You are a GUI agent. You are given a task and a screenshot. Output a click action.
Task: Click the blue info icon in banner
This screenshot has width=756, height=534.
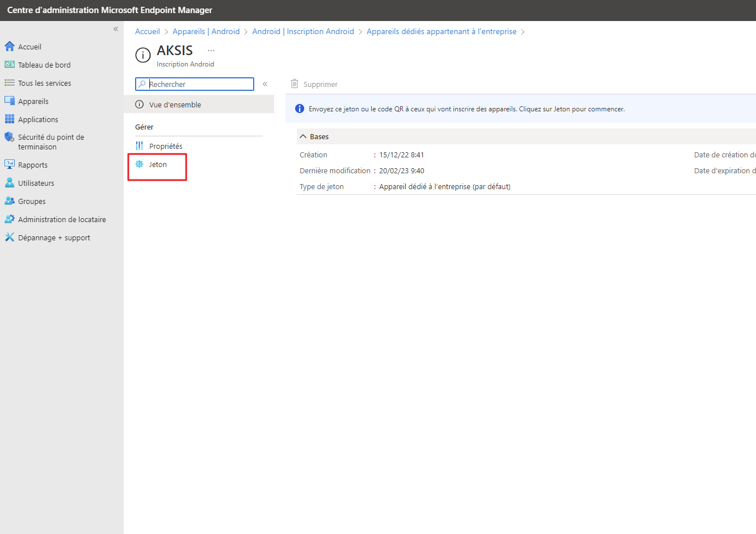pyautogui.click(x=300, y=109)
